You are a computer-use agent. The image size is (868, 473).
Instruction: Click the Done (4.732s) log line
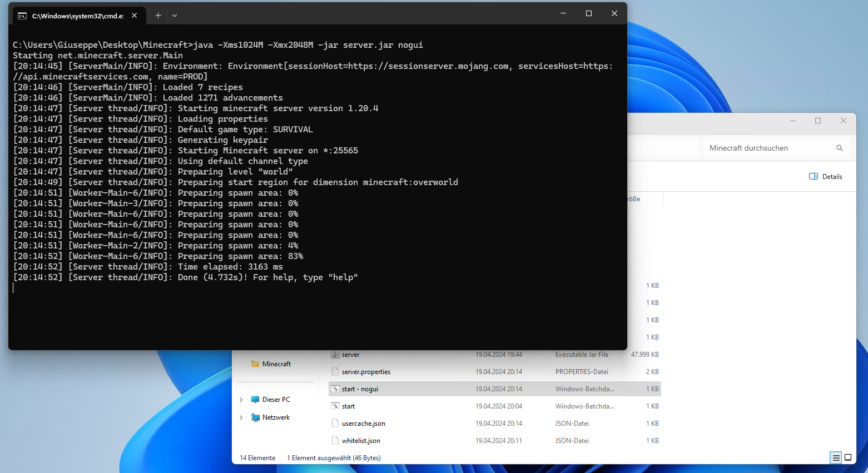click(x=186, y=277)
